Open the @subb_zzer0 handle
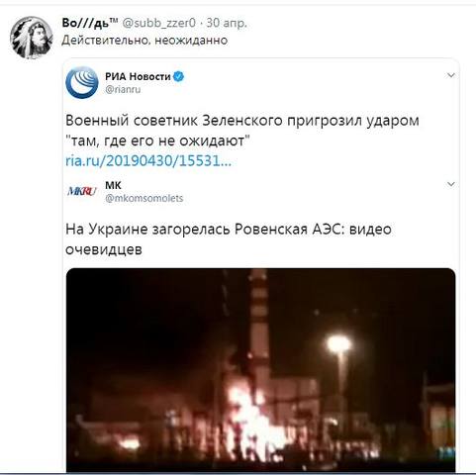 click(x=159, y=23)
